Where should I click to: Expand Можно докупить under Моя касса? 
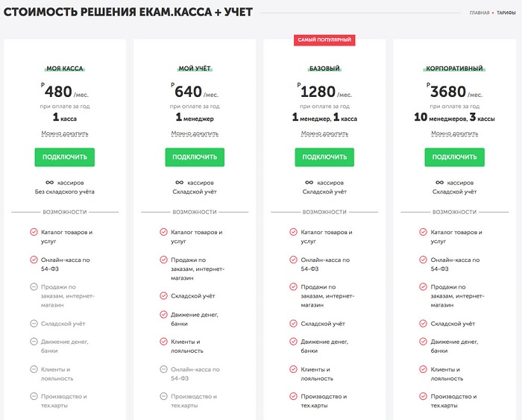tap(65, 134)
